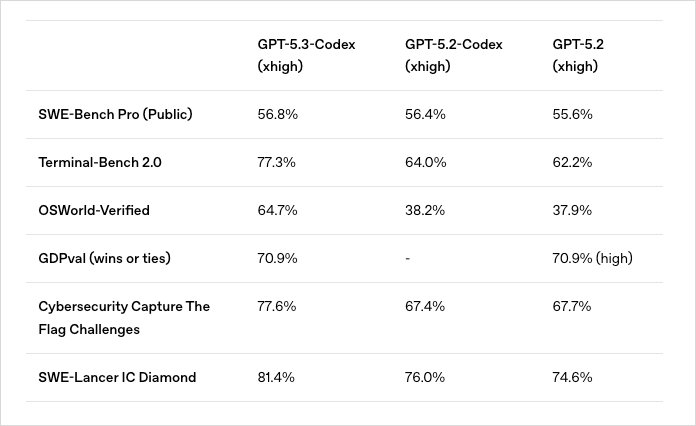Select the SWE-Bench Pro (Public) row label
Viewport: 696px width, 426px height.
[115, 114]
